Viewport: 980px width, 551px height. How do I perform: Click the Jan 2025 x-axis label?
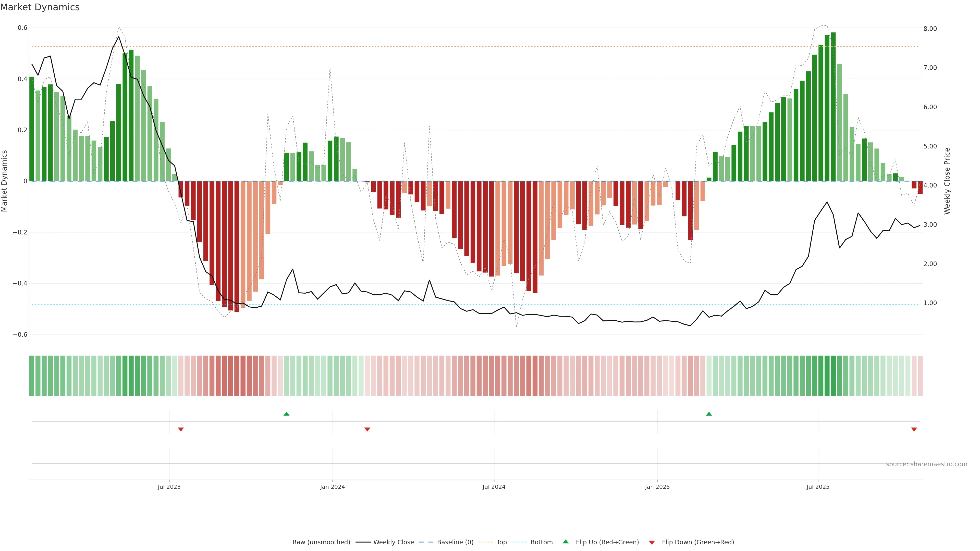(x=657, y=487)
